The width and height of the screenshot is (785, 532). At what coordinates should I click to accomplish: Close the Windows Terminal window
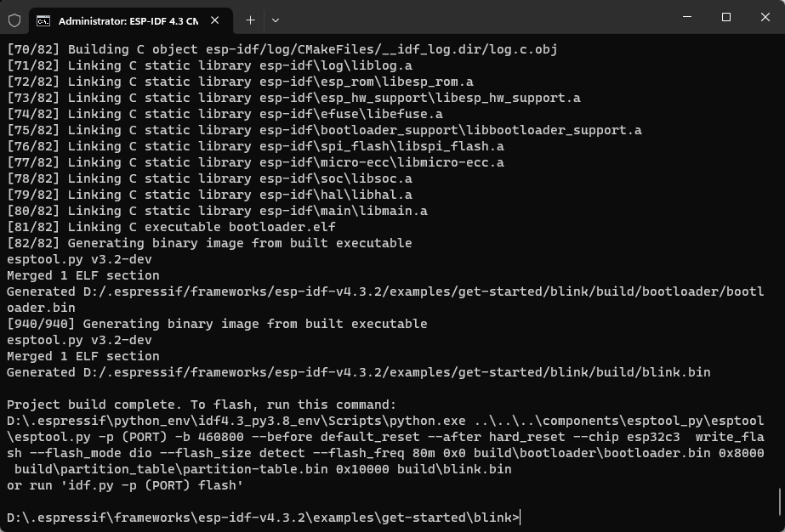pyautogui.click(x=765, y=17)
